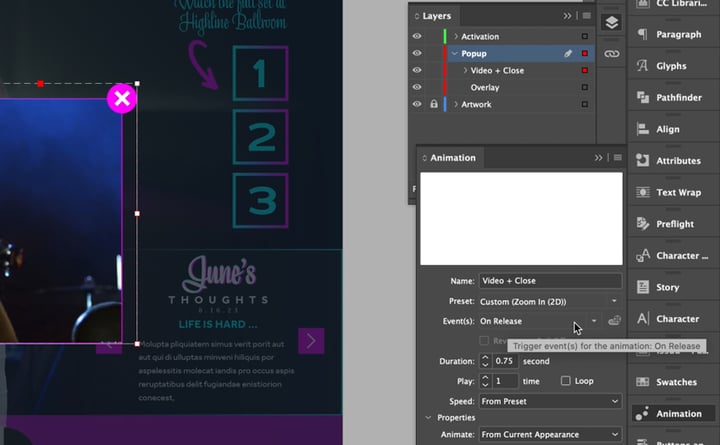Toggle visibility of the Artwork layer
Screen dimensions: 720x445
[417, 104]
